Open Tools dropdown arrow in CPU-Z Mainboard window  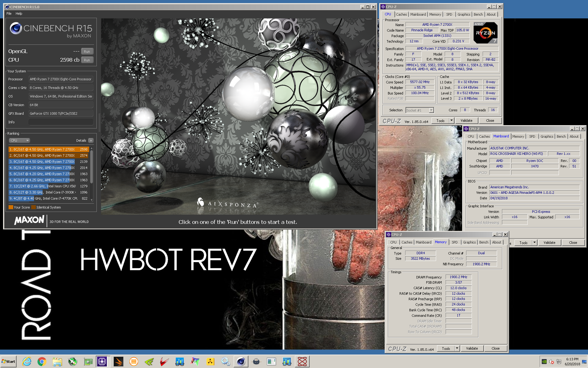click(534, 243)
